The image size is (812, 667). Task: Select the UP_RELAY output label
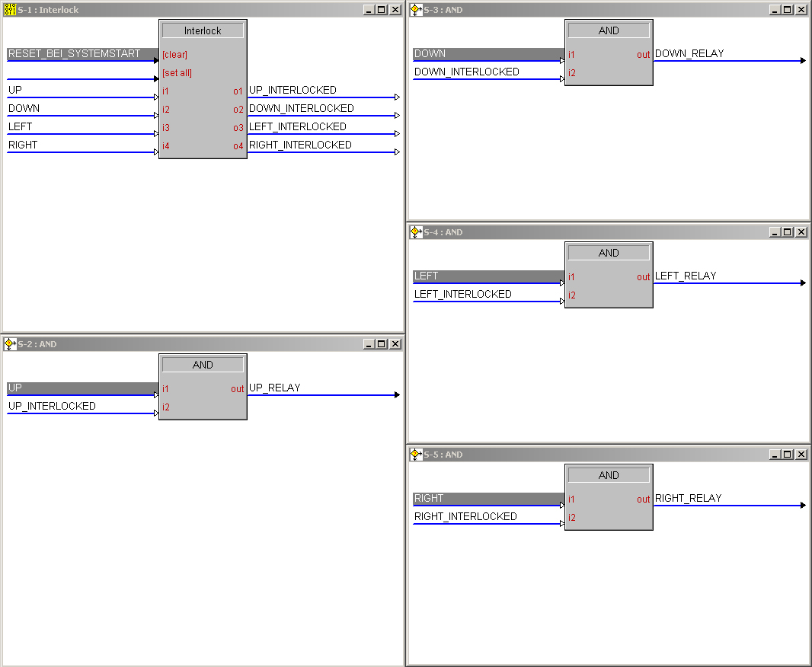[x=275, y=388]
